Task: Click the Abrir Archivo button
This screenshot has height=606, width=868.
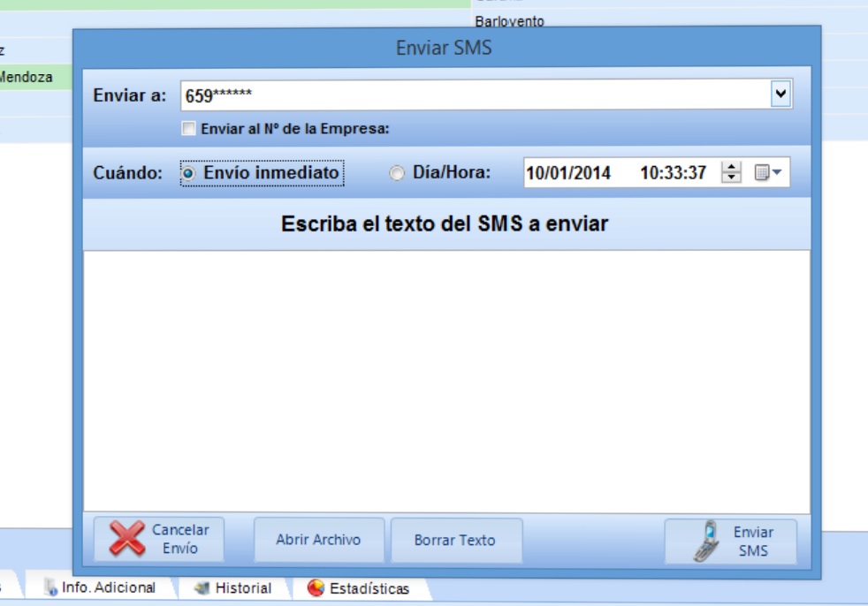Action: tap(319, 540)
